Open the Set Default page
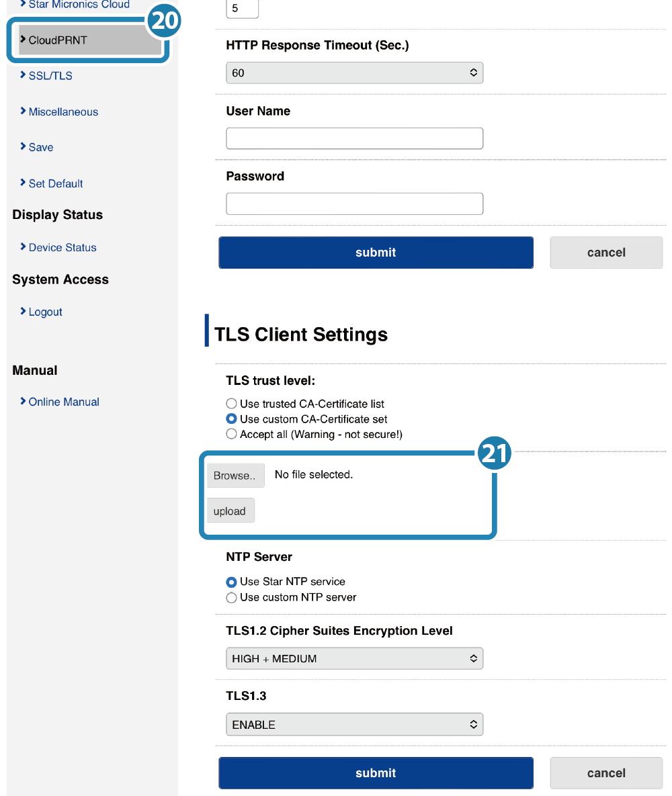This screenshot has height=796, width=672. (55, 183)
